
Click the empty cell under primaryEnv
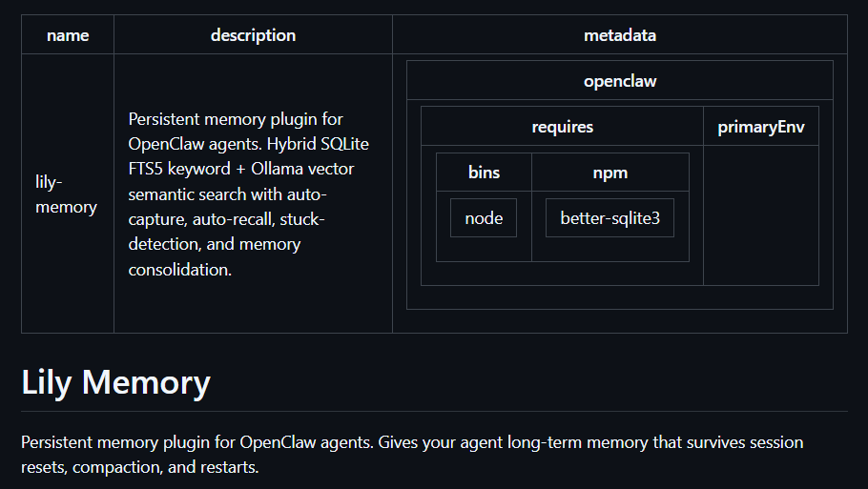761,215
